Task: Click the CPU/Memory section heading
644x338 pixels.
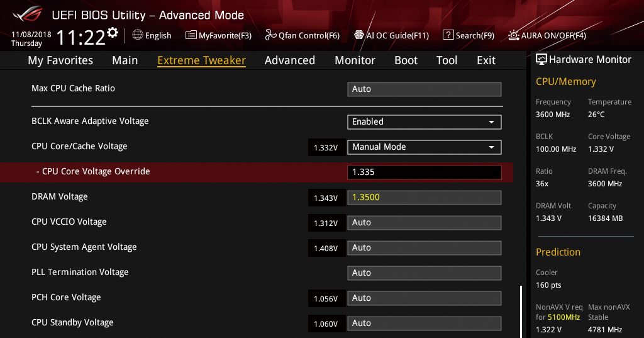Action: pyautogui.click(x=565, y=82)
